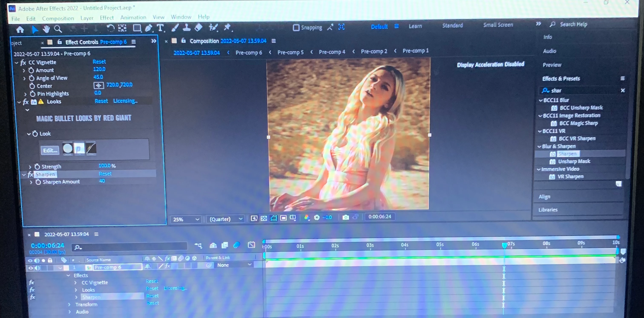Viewport: 644px width, 318px height.
Task: Switch to Pre-comp 5 breadcrumb tab
Action: 290,52
